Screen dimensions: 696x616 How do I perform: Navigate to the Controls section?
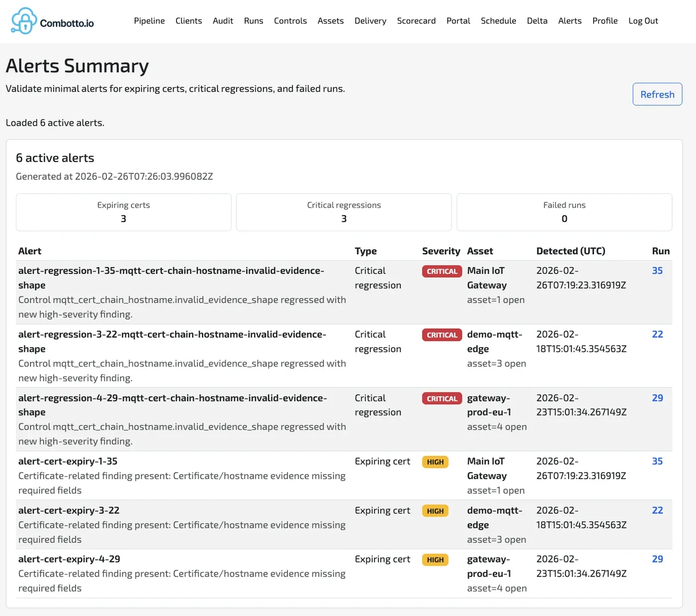coord(290,21)
